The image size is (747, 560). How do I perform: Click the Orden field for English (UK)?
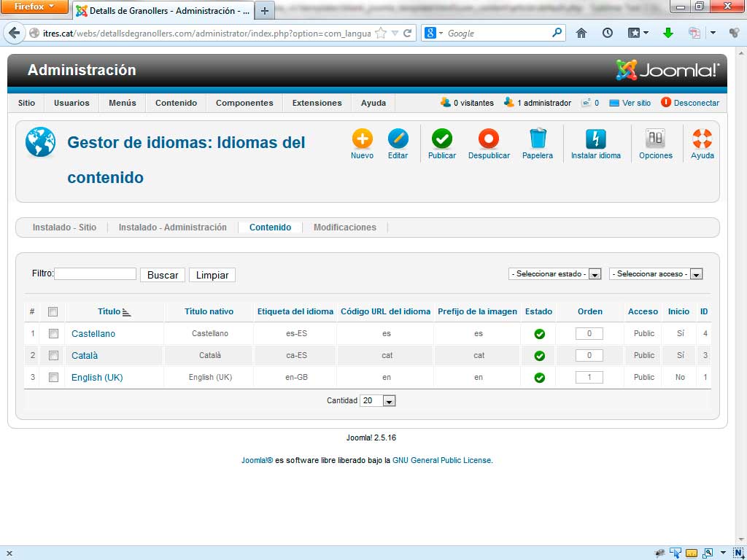589,377
